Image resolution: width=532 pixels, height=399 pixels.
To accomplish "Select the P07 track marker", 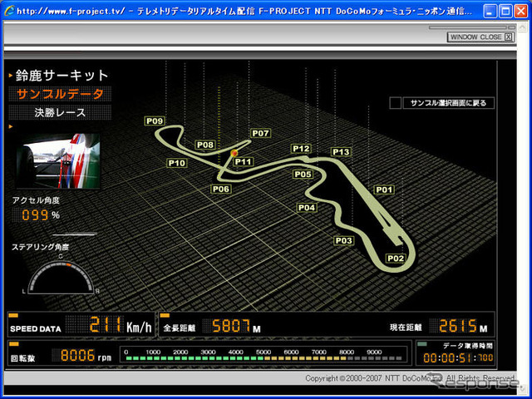I will [260, 133].
